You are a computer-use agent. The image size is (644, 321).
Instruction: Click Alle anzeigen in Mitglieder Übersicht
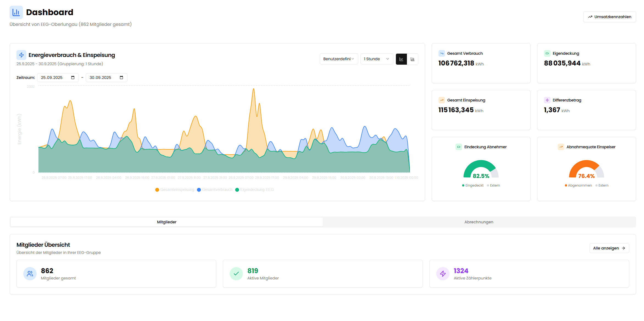pyautogui.click(x=609, y=248)
